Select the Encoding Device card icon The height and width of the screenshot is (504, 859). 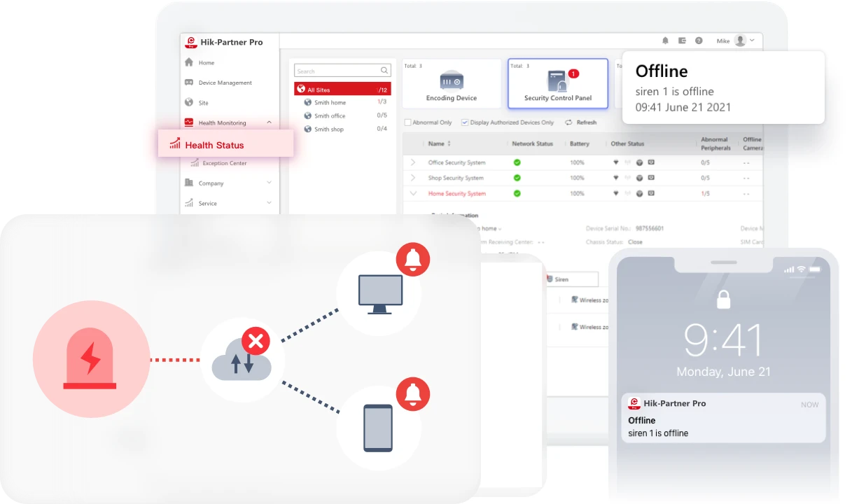[x=452, y=80]
